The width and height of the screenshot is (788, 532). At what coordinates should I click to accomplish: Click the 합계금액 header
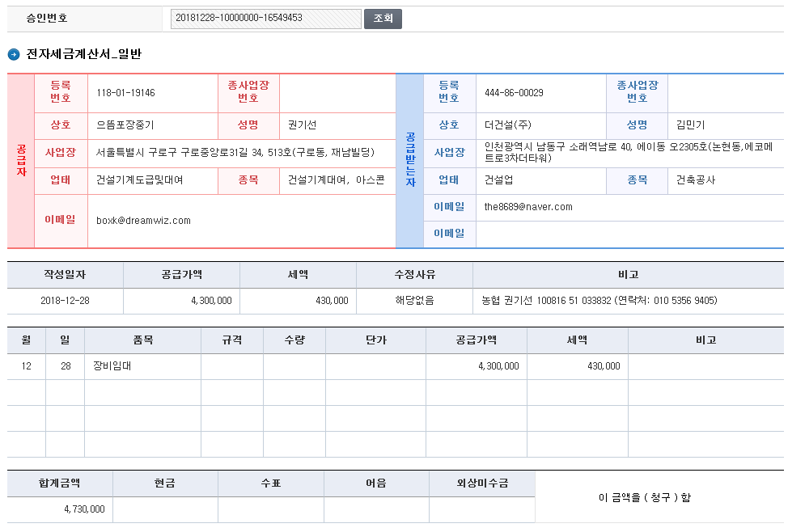point(59,483)
